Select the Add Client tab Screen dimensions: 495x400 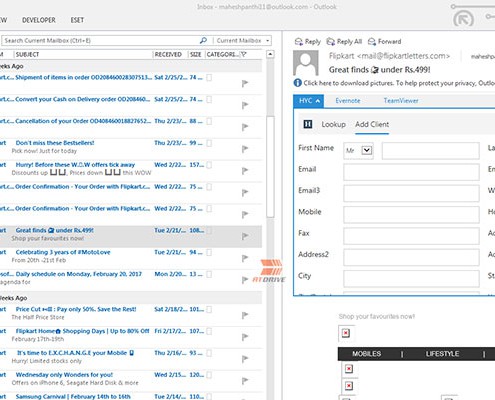tap(372, 124)
